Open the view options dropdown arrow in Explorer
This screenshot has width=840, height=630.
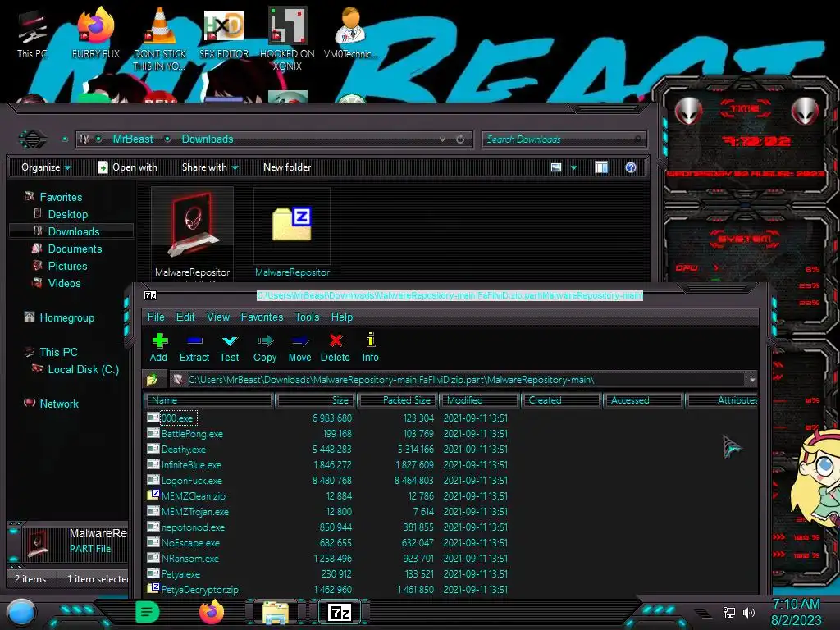click(x=573, y=167)
